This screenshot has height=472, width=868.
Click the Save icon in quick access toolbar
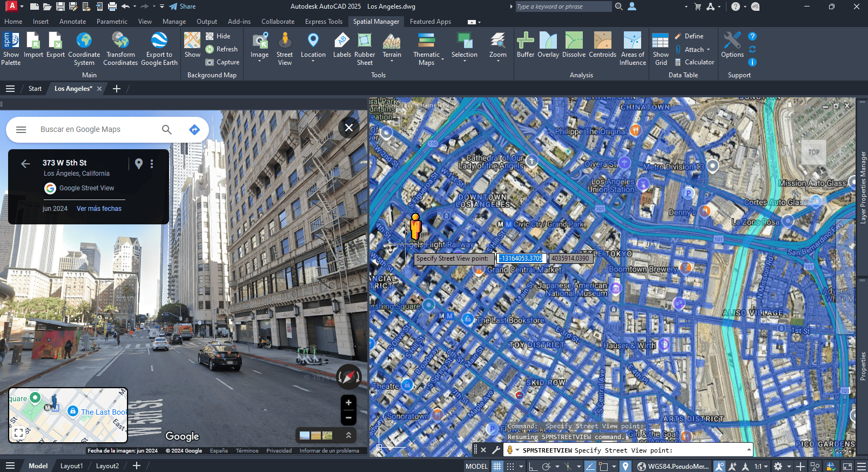[60, 6]
